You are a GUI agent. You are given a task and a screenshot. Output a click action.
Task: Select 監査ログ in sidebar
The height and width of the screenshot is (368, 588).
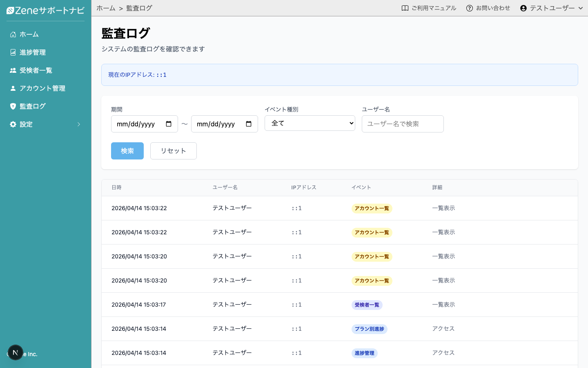click(46, 106)
